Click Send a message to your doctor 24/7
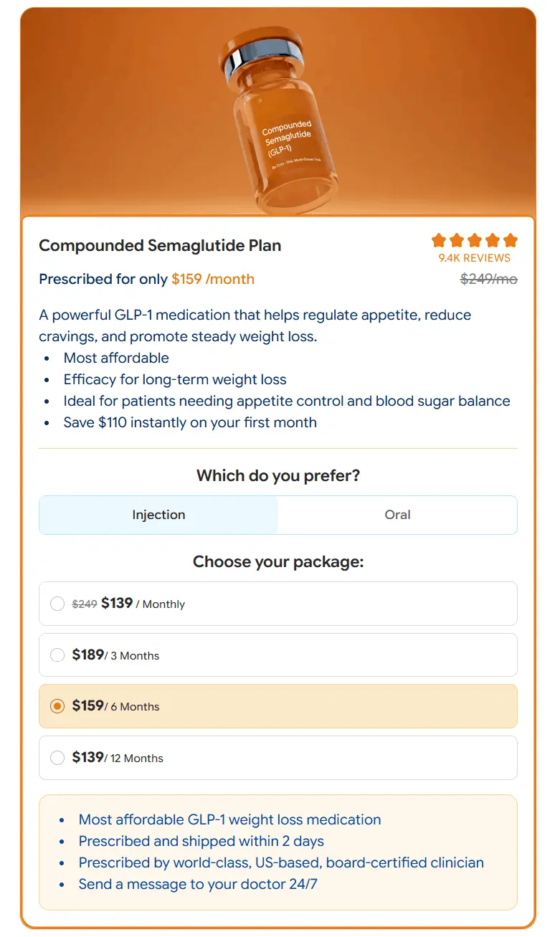This screenshot has height=937, width=560. [x=198, y=884]
